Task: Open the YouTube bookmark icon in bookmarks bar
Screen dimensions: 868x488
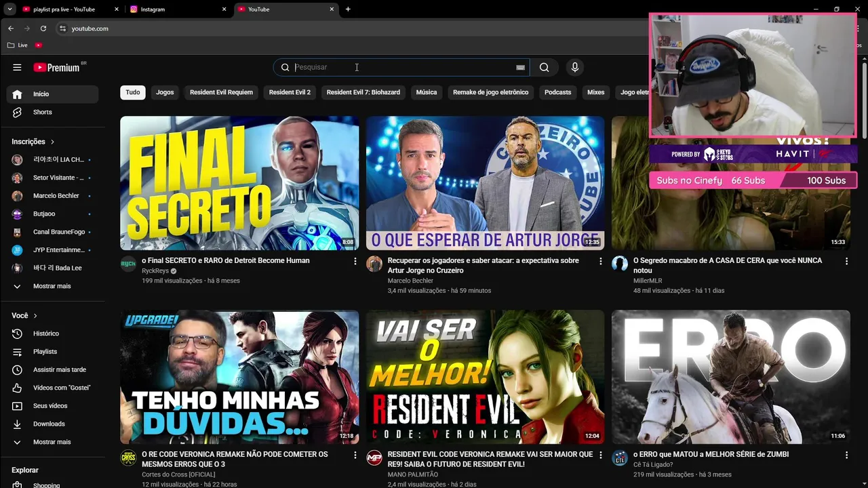Action: coord(39,45)
